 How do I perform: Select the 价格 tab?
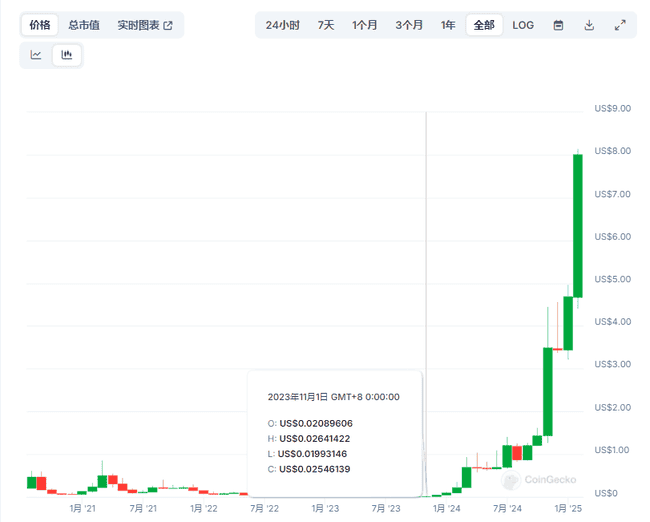[40, 25]
